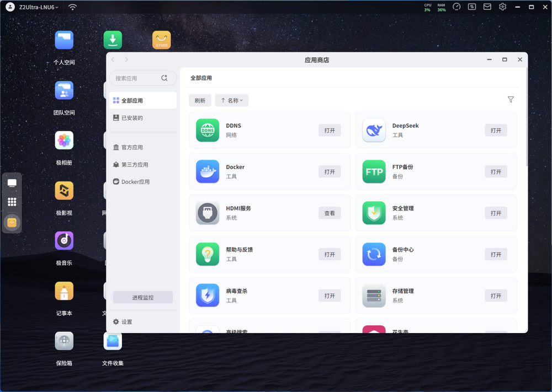Expand the 名称 sort dropdown
The height and width of the screenshot is (392, 552).
pyautogui.click(x=232, y=100)
